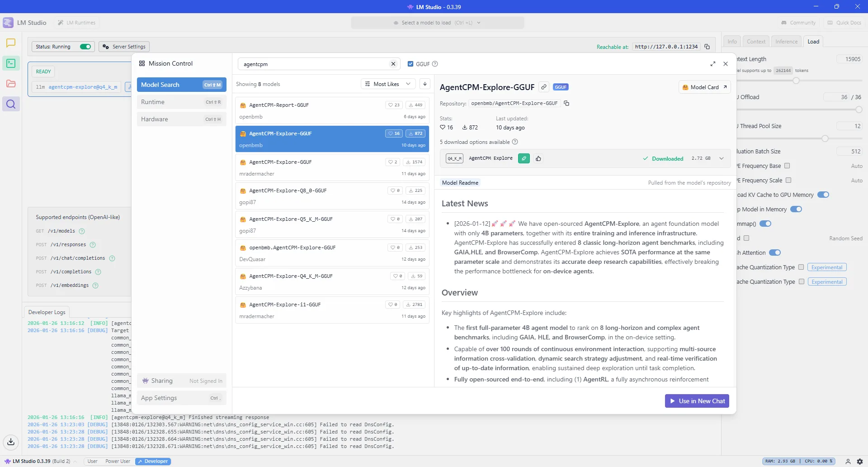868x467 pixels.
Task: Open the Discover magnifier in sidebar
Action: pyautogui.click(x=11, y=104)
